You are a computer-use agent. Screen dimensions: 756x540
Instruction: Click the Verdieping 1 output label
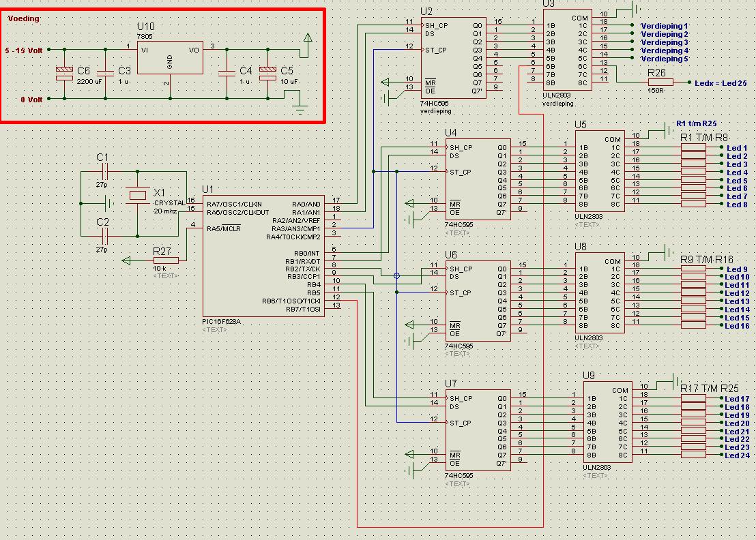coord(664,26)
